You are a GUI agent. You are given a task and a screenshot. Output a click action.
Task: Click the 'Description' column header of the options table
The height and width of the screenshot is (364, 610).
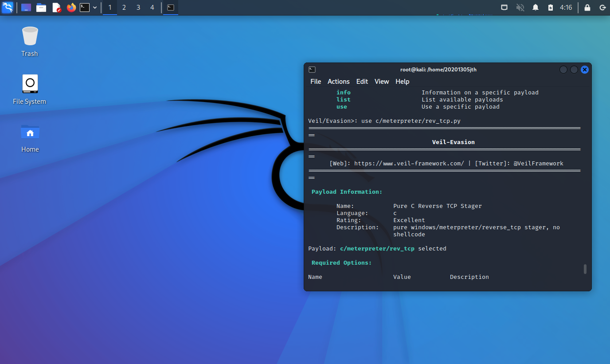point(469,277)
